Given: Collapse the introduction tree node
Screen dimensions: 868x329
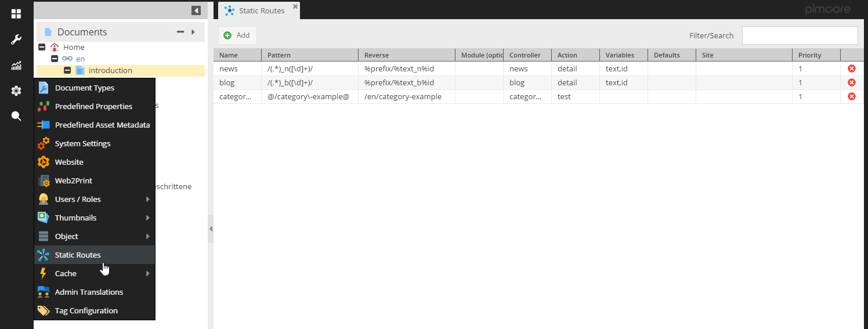Looking at the screenshot, I should coord(67,71).
